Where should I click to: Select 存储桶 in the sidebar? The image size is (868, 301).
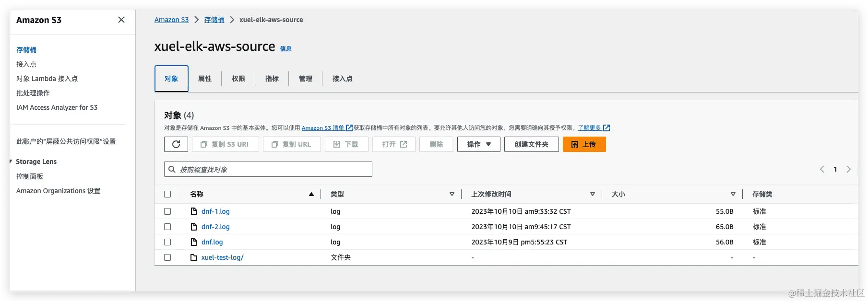click(26, 50)
